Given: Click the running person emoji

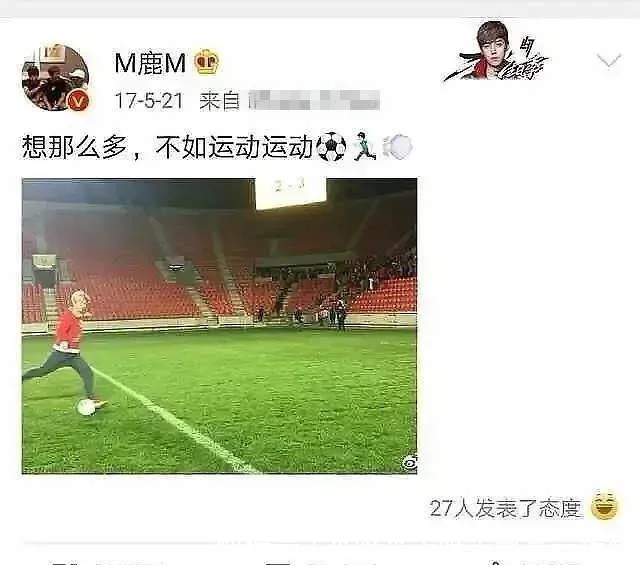Looking at the screenshot, I should (x=364, y=146).
